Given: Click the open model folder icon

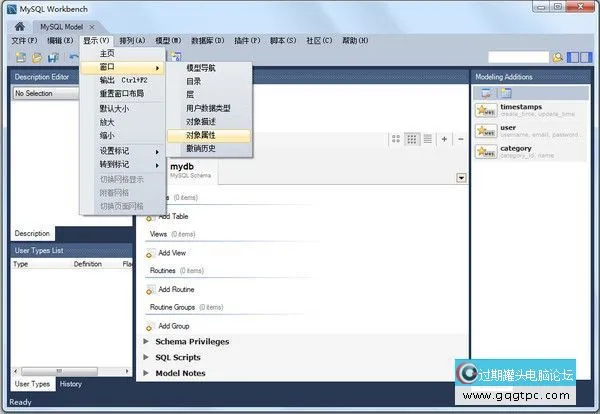Looking at the screenshot, I should coord(35,57).
